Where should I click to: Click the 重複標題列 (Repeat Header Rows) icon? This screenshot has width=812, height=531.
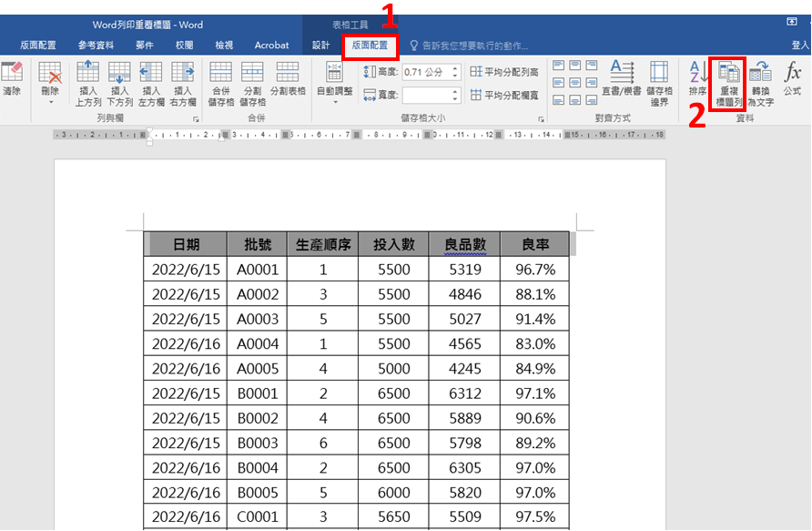click(x=730, y=84)
